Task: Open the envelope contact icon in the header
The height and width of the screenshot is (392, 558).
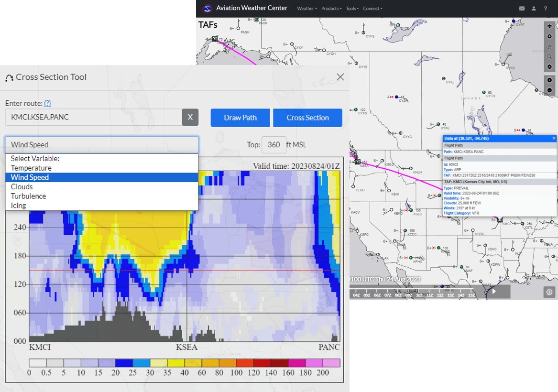Action: tap(522, 8)
